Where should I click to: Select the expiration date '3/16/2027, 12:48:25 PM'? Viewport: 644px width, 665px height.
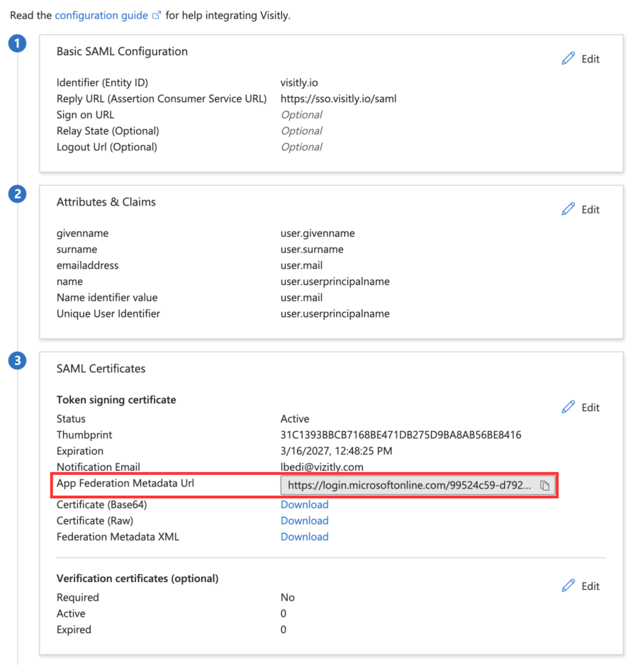tap(336, 451)
